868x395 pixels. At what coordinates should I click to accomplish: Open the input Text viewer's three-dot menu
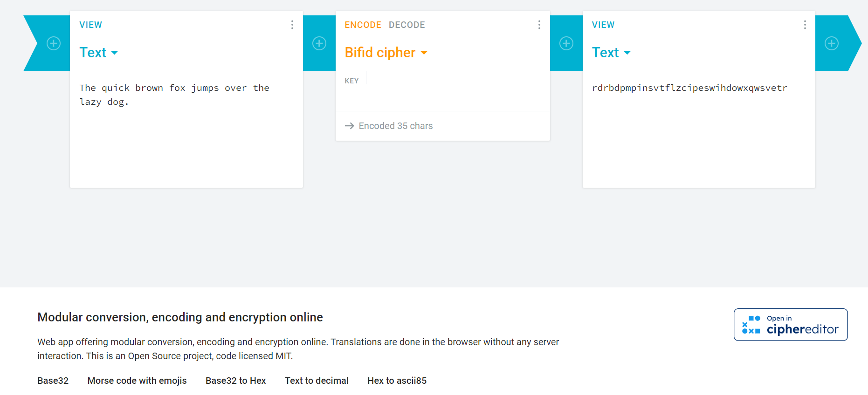tap(292, 25)
